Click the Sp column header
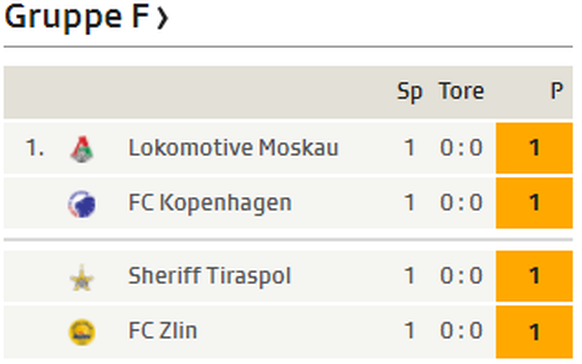Viewport: 582px width, 364px height. [410, 91]
